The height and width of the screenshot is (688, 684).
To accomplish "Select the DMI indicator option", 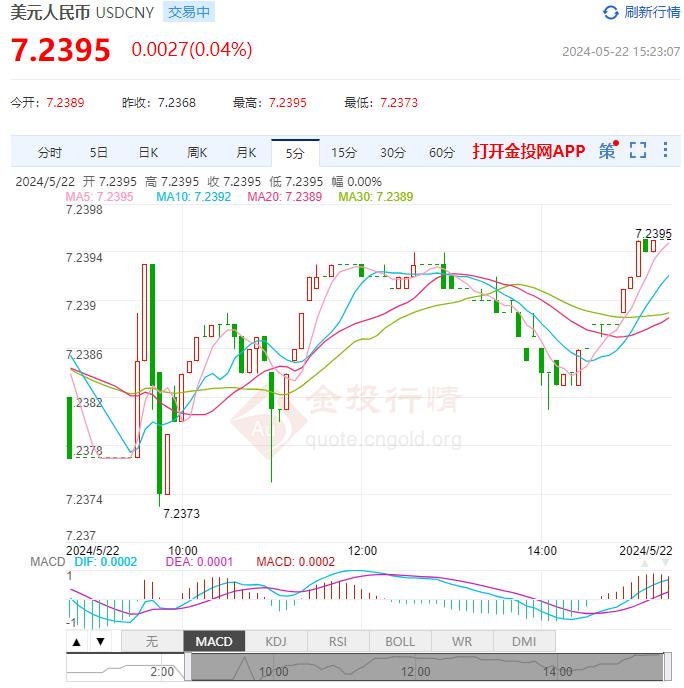I will click(524, 642).
